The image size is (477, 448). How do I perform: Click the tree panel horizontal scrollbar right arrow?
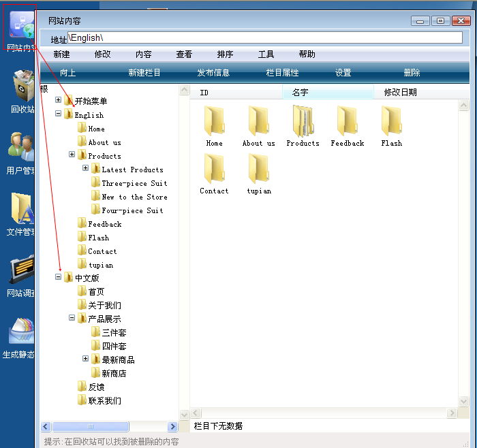[172, 426]
